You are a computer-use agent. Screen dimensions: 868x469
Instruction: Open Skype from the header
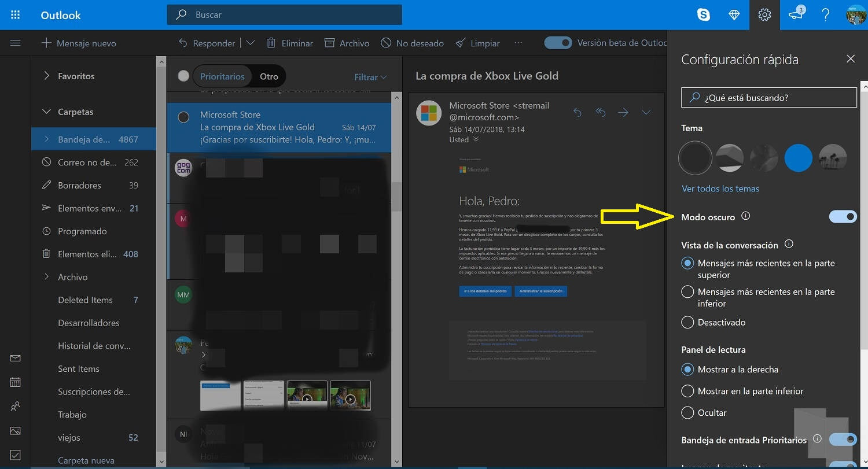[x=704, y=15]
